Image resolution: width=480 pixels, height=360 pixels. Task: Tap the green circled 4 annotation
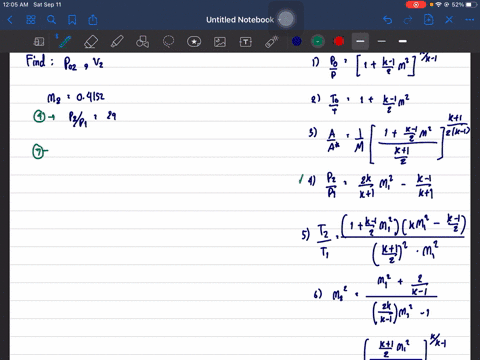pyautogui.click(x=40, y=116)
